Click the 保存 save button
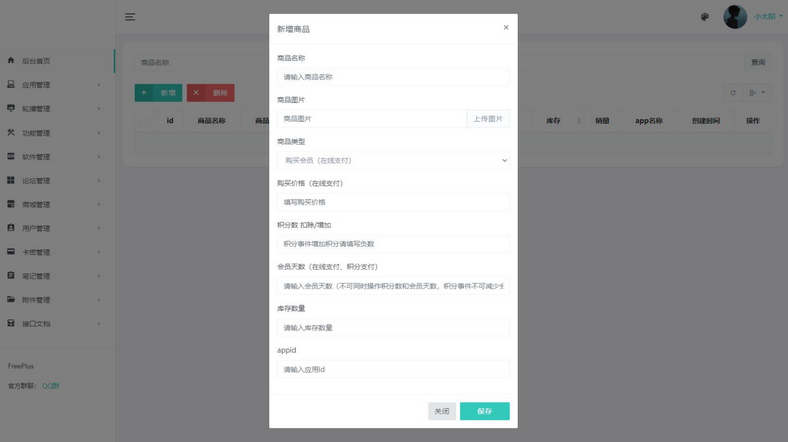 pos(484,411)
